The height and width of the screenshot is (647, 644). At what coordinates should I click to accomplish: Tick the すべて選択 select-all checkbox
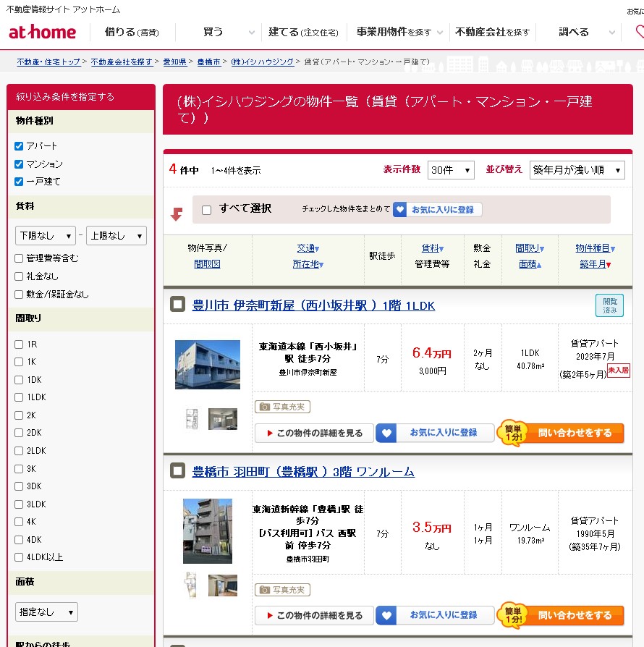206,210
